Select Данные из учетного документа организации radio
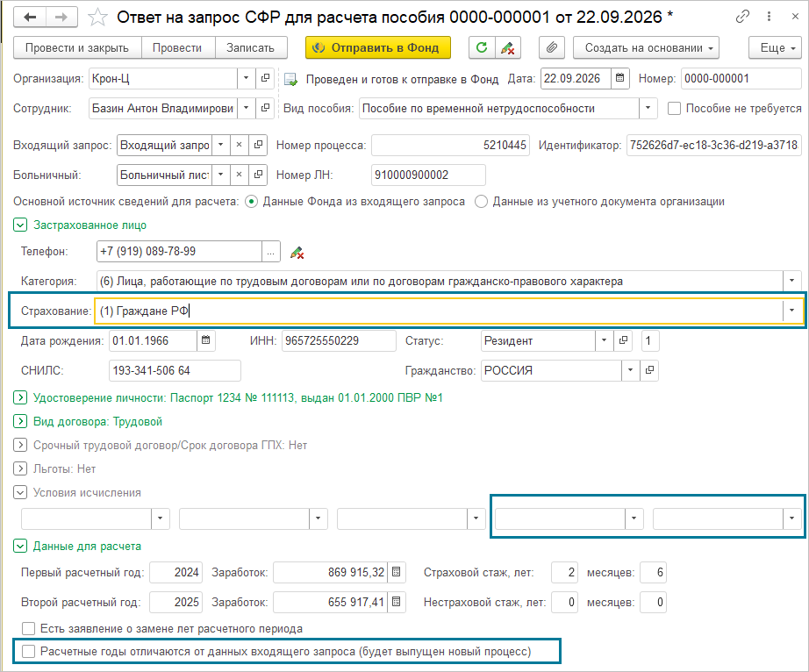 (x=481, y=202)
